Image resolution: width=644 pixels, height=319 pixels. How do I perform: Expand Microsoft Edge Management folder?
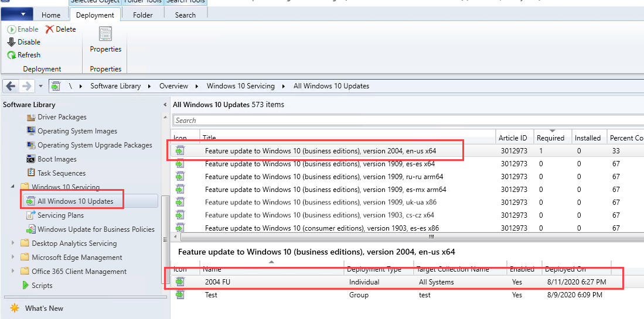pyautogui.click(x=13, y=257)
